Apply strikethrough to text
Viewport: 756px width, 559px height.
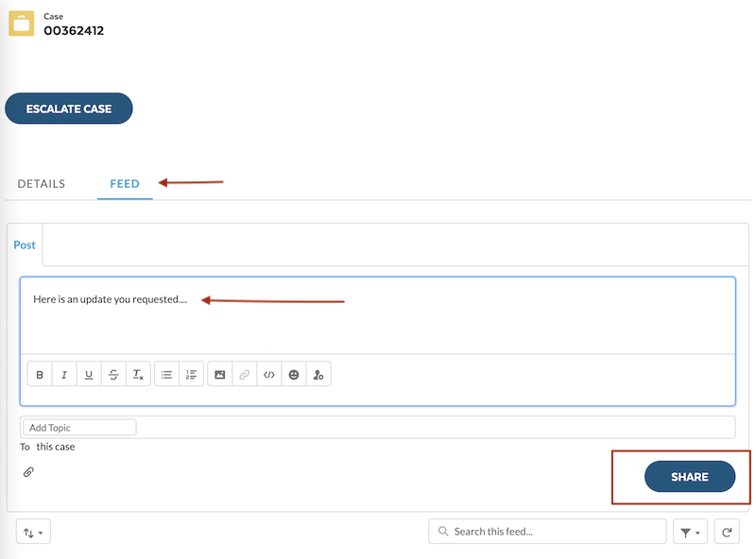(113, 375)
